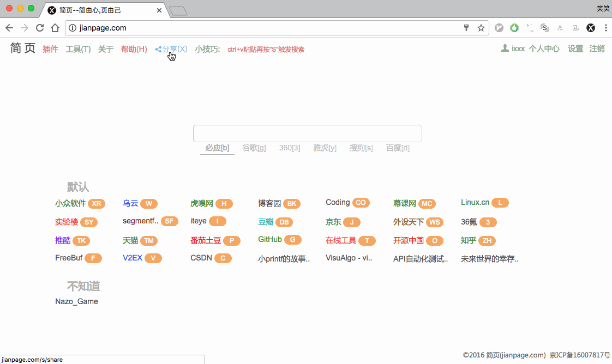The height and width of the screenshot is (364, 612).
Task: Open the 推酷 bookmark
Action: (62, 240)
